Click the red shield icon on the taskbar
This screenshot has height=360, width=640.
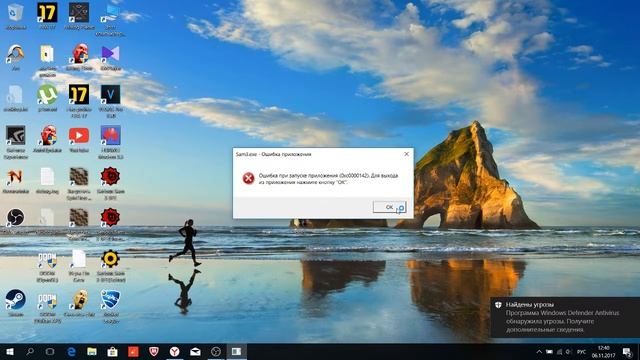[154, 351]
